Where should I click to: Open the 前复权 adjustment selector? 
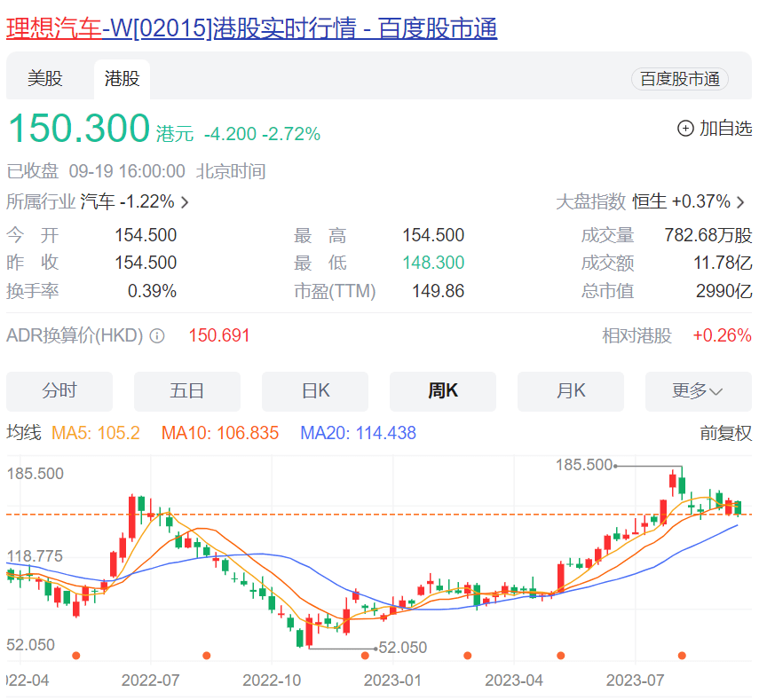[725, 433]
